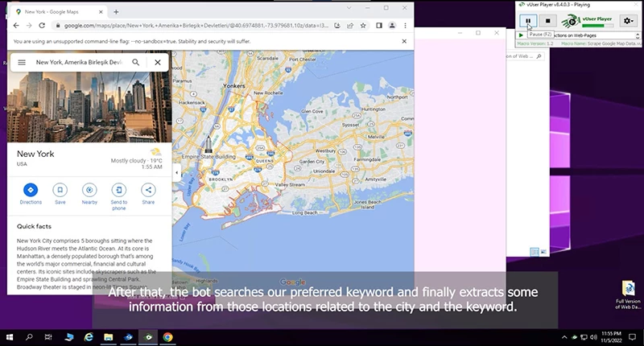644x346 pixels.
Task: Click the Maps search input field
Action: coord(79,63)
